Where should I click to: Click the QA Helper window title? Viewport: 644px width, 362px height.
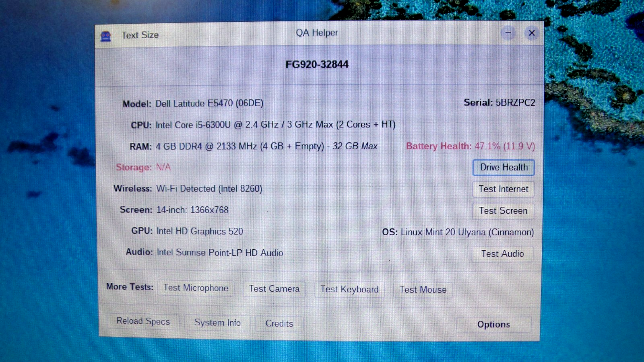pyautogui.click(x=317, y=33)
